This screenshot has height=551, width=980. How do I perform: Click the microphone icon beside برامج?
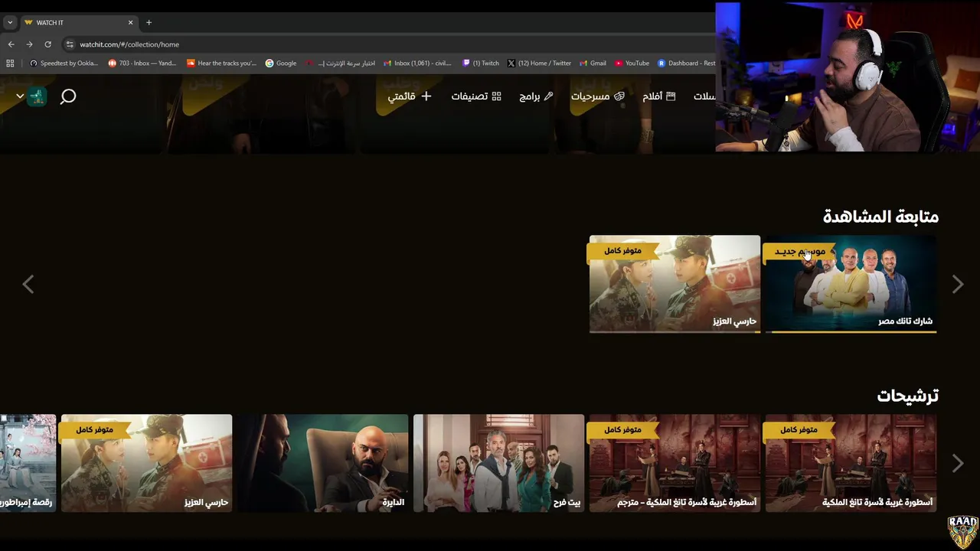click(x=547, y=96)
